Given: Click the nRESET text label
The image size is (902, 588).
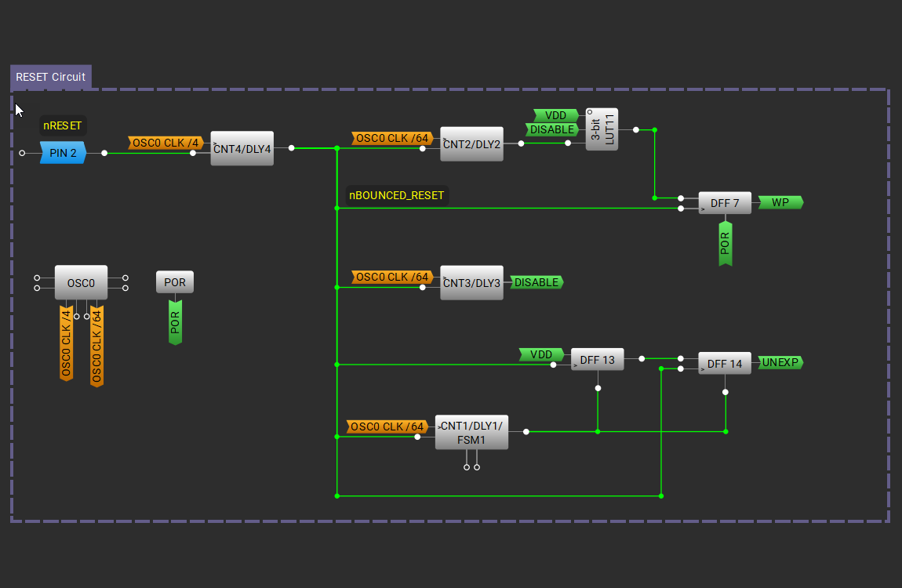Looking at the screenshot, I should [63, 125].
